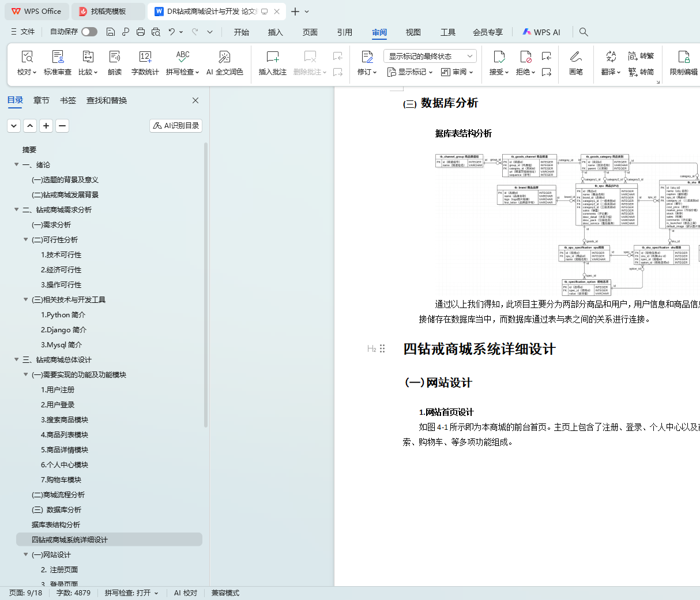Toggle the 自动保存 autosave switch

click(x=89, y=32)
